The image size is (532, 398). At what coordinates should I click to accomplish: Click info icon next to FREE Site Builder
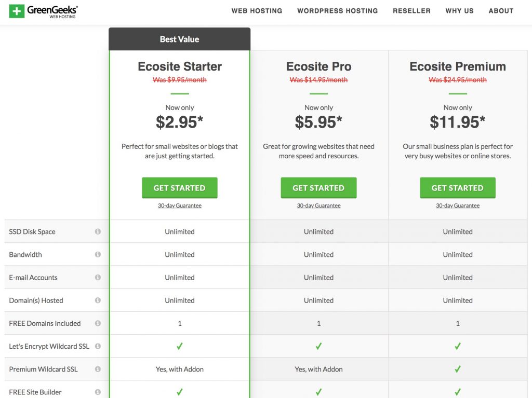point(98,392)
